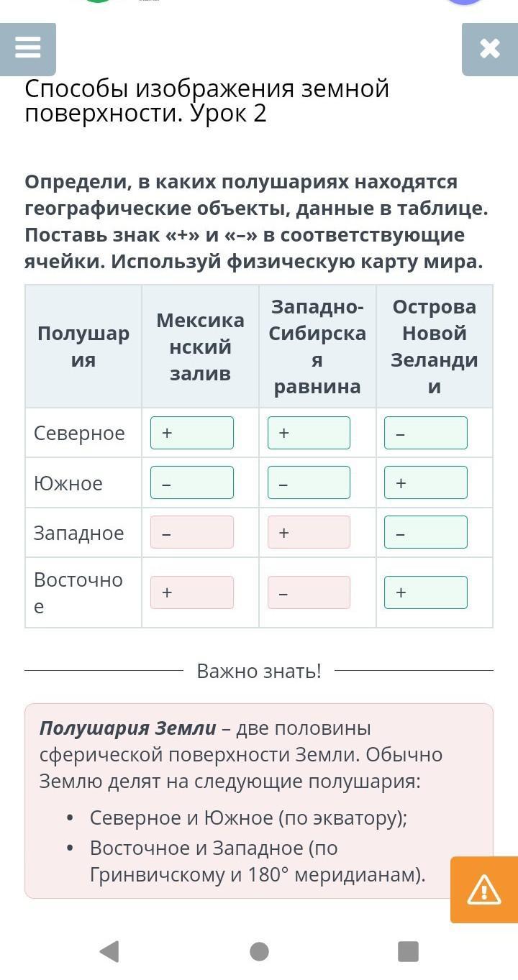This screenshot has height=980, width=518.
Task: Click Северное cell for Мексиканский залив
Action: [192, 433]
